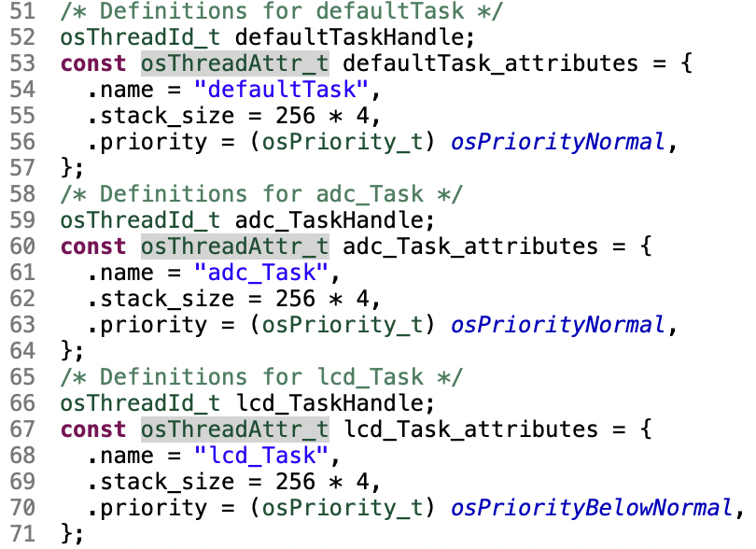Click the "Definitions for adc_Task" comment
This screenshot has width=756, height=549.
pyautogui.click(x=261, y=194)
